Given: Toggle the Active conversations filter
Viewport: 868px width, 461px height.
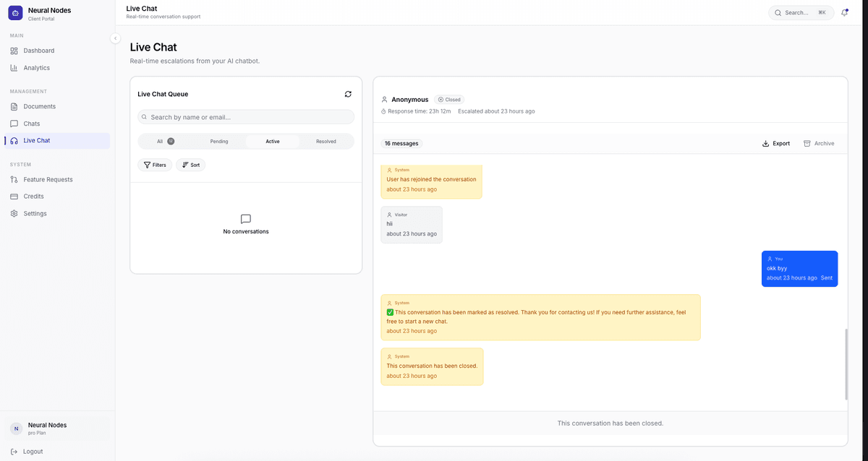Looking at the screenshot, I should pos(273,141).
